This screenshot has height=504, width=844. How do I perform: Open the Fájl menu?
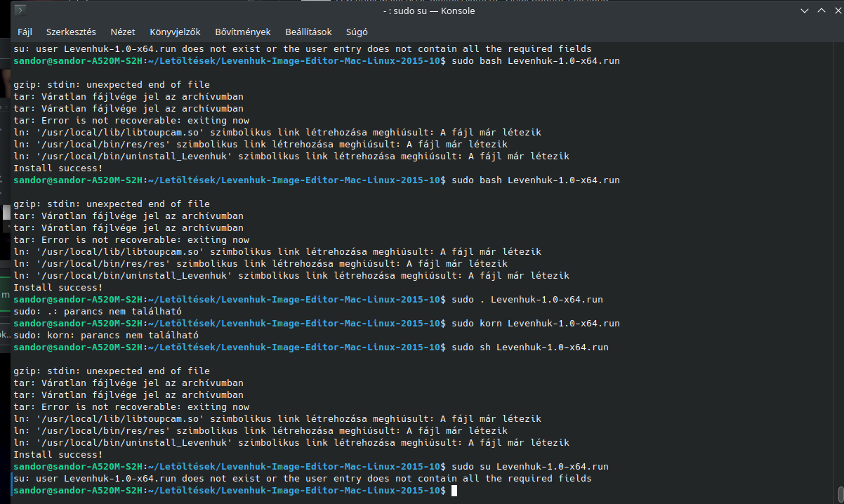point(25,32)
